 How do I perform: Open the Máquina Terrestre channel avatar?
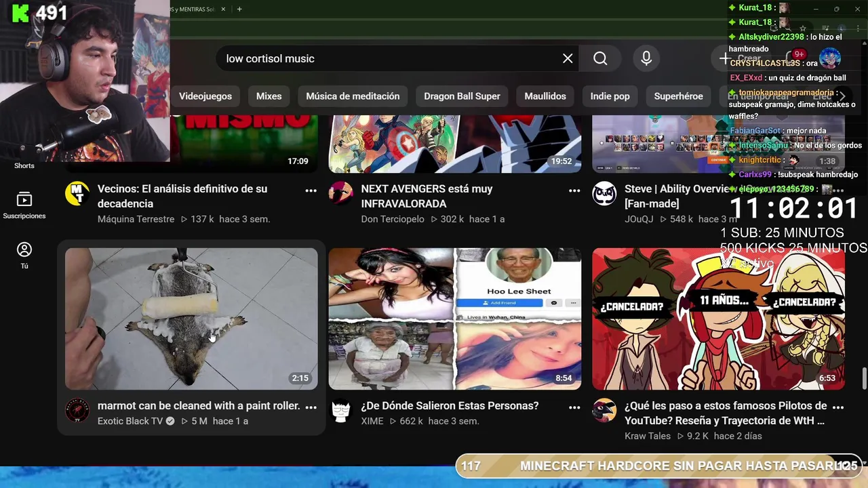coord(77,194)
